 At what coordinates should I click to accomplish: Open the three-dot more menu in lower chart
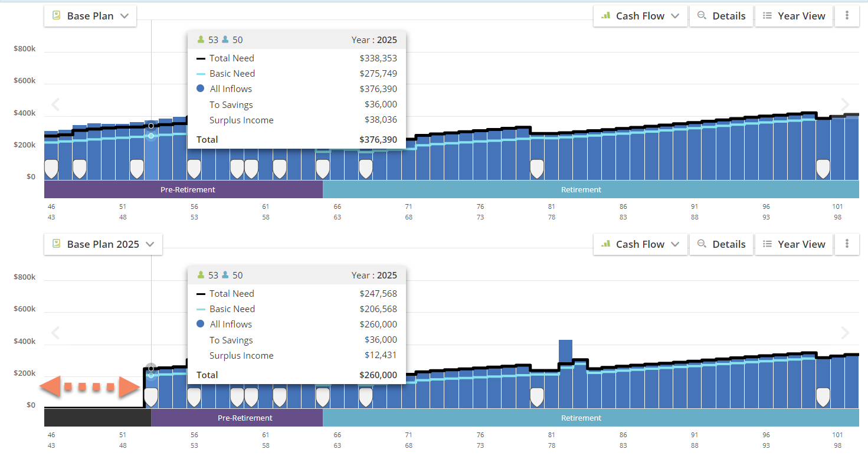coord(847,244)
